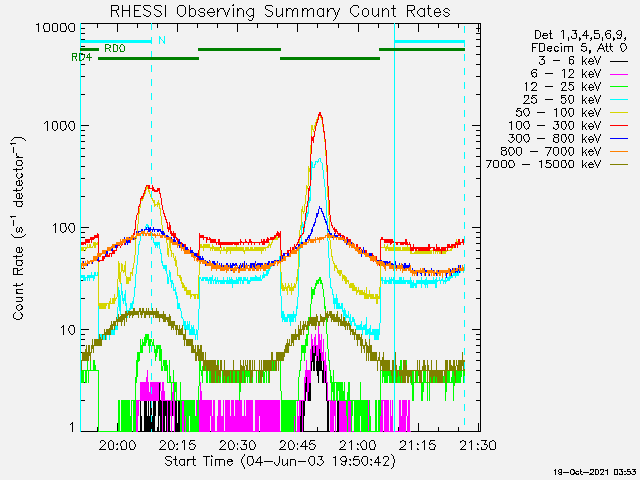Click the green RD0 label

coord(115,49)
